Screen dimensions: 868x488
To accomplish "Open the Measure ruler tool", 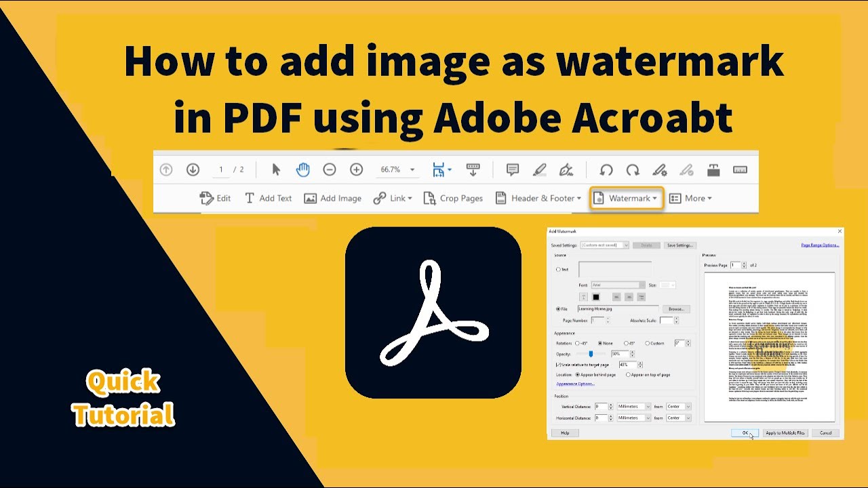I will tap(740, 170).
